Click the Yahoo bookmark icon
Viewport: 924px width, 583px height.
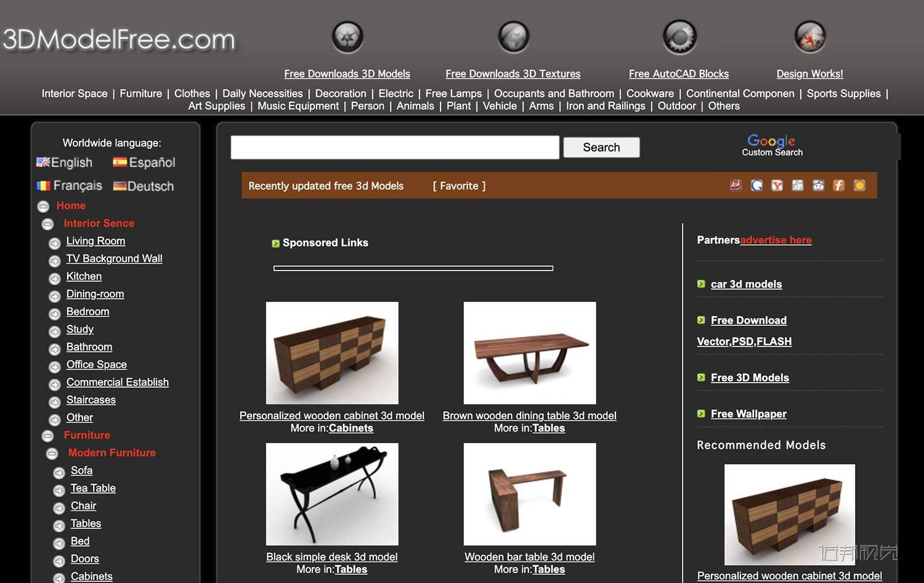click(777, 185)
